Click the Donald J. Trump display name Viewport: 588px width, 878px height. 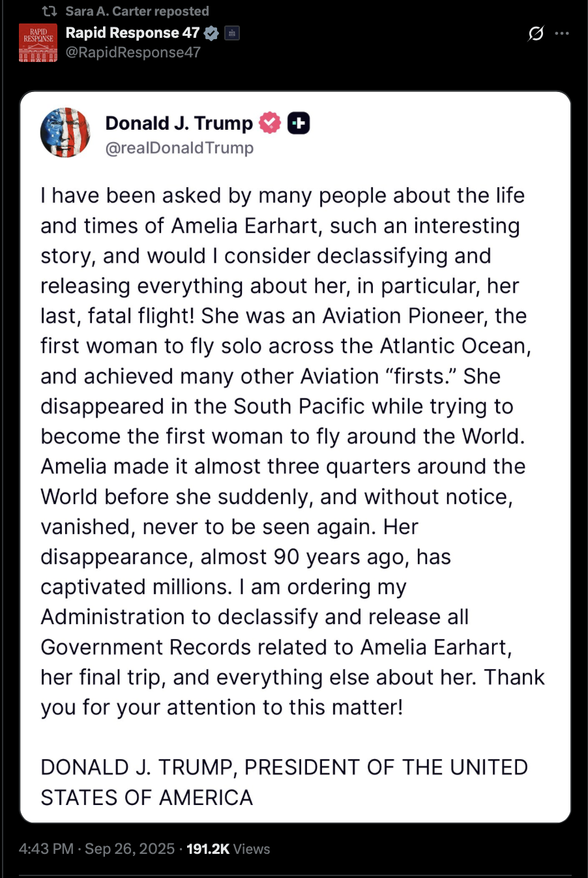point(179,123)
